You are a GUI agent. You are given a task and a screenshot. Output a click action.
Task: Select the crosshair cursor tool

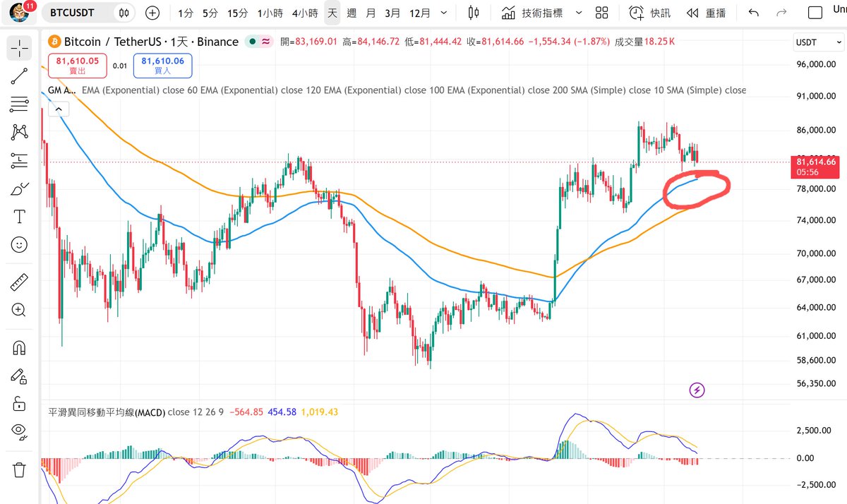pyautogui.click(x=19, y=48)
